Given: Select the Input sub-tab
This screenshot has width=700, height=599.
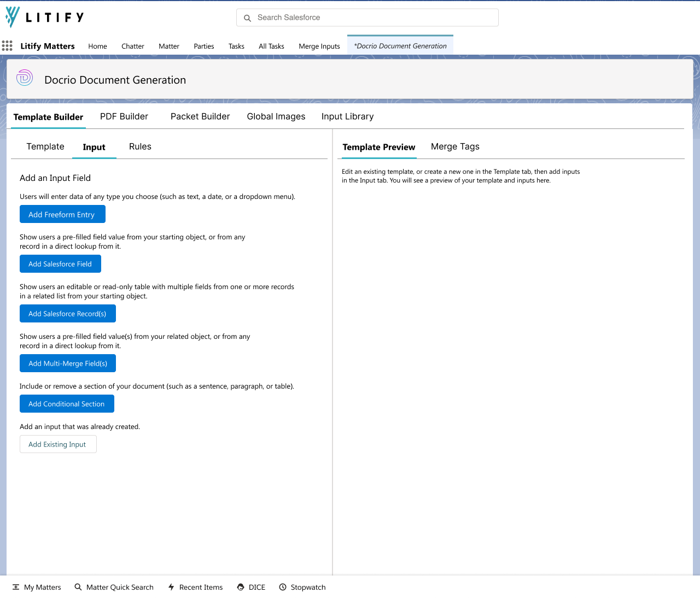Looking at the screenshot, I should click(x=94, y=147).
